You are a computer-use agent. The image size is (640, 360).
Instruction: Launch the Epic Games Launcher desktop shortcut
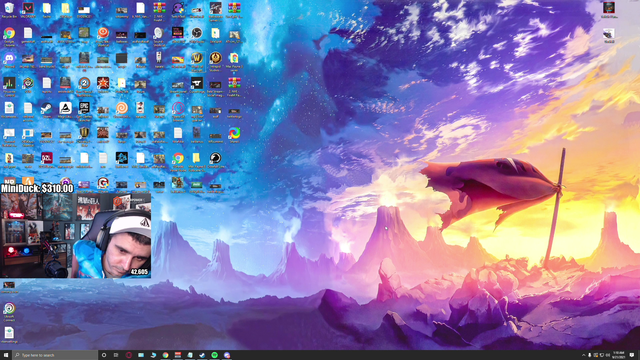pyautogui.click(x=84, y=111)
